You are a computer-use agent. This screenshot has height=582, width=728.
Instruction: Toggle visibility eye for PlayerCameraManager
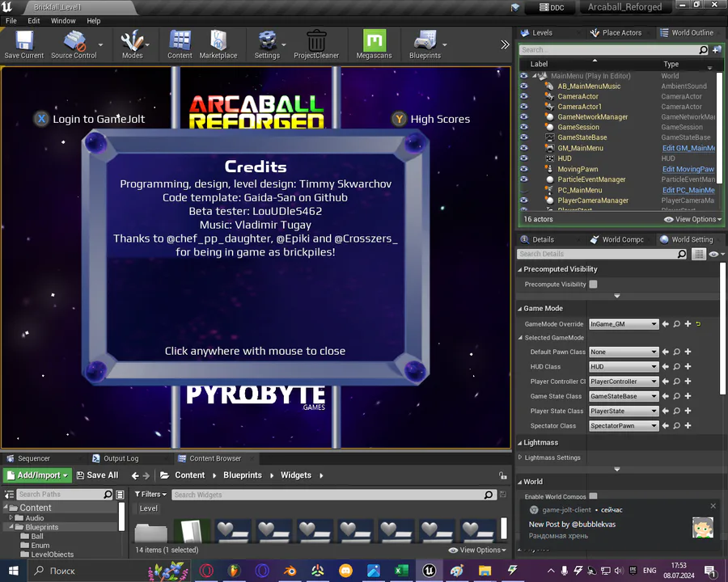click(x=524, y=200)
